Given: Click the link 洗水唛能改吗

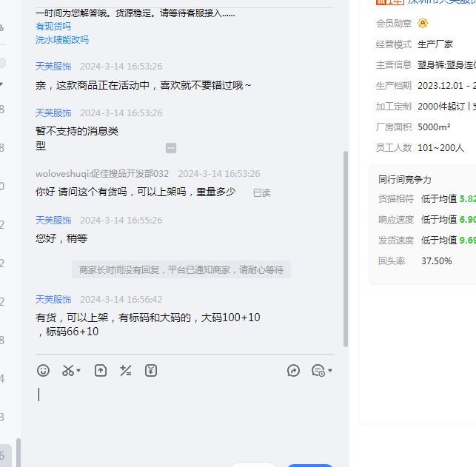Looking at the screenshot, I should coord(62,40).
